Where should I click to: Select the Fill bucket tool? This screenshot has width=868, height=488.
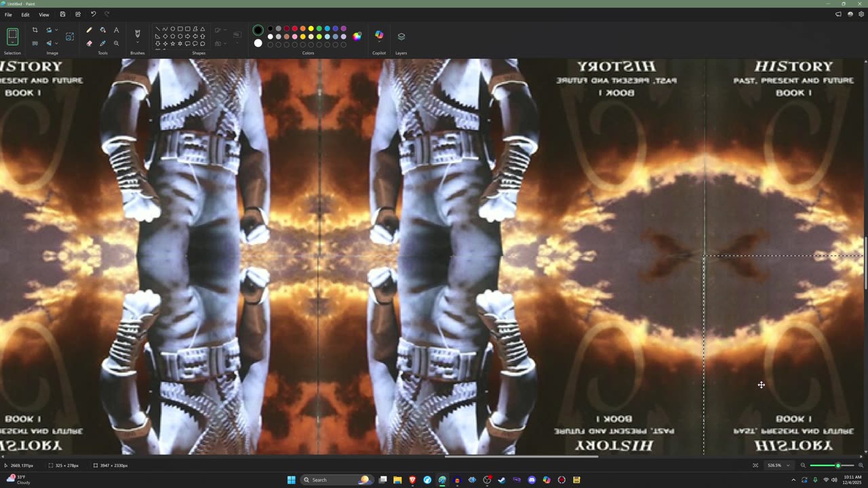tap(102, 30)
